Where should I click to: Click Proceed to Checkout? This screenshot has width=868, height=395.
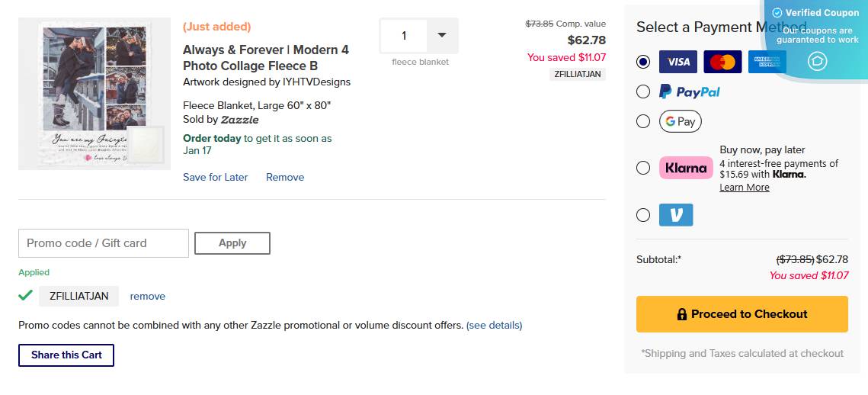coord(741,314)
